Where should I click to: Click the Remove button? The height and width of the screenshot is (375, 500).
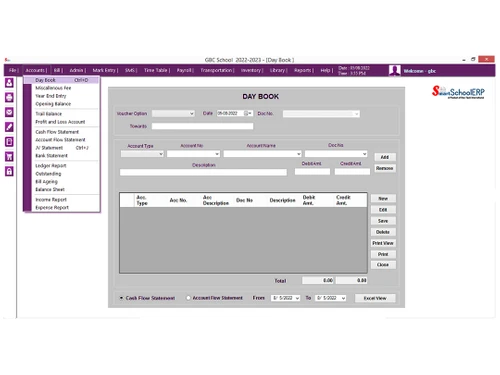coord(385,168)
